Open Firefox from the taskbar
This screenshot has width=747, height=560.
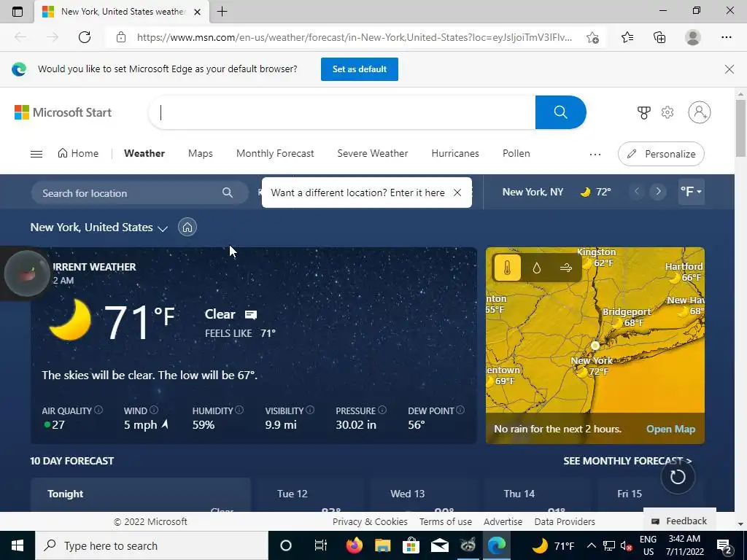(354, 545)
